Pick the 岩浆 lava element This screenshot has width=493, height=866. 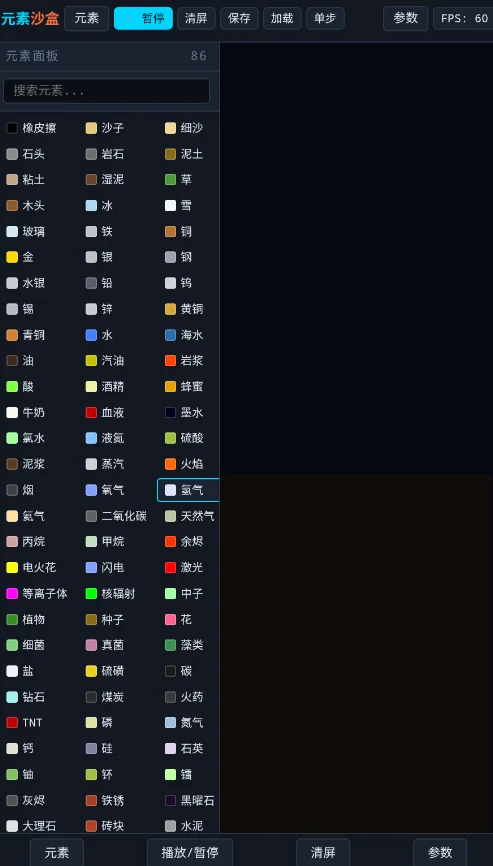coord(186,361)
